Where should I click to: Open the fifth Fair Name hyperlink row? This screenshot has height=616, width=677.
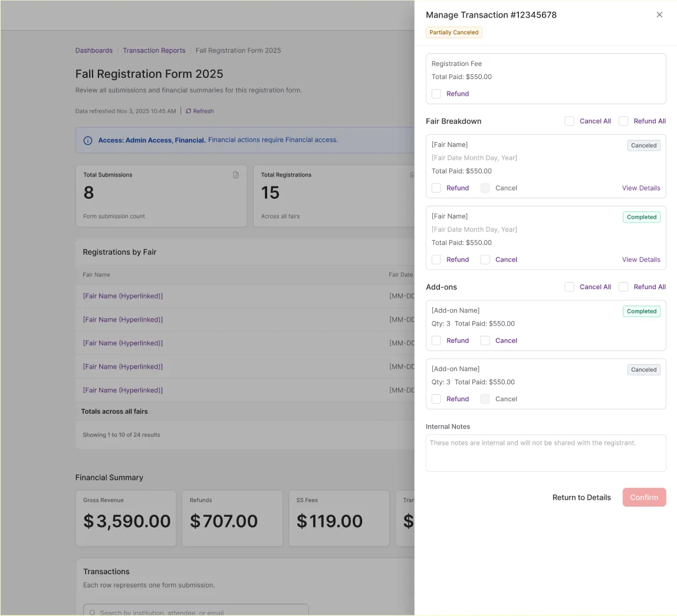(123, 390)
